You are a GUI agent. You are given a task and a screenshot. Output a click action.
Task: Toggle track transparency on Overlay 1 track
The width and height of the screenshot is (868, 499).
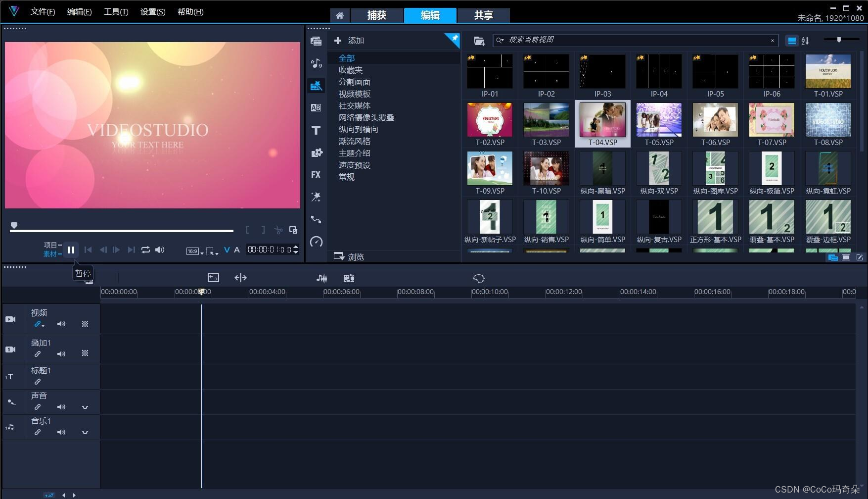[x=85, y=353]
